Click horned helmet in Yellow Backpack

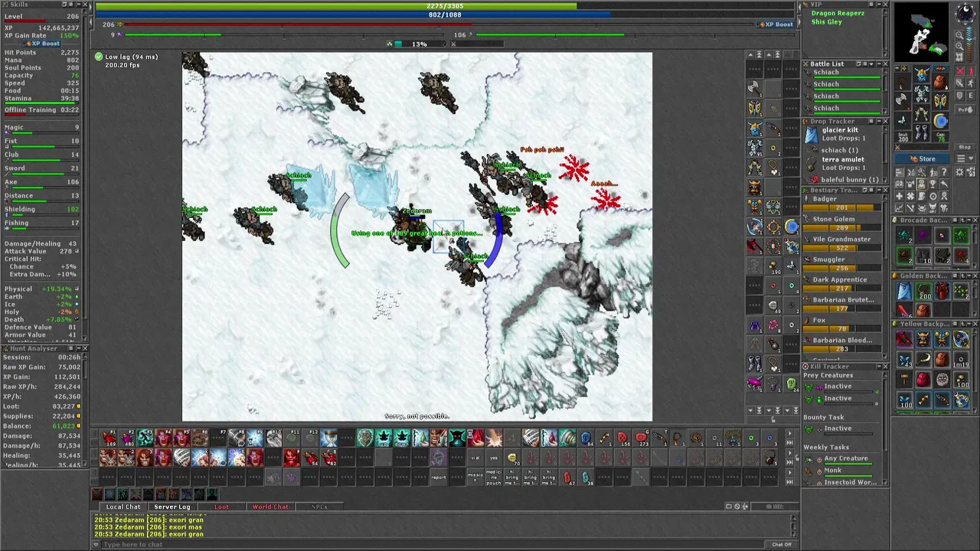click(923, 338)
